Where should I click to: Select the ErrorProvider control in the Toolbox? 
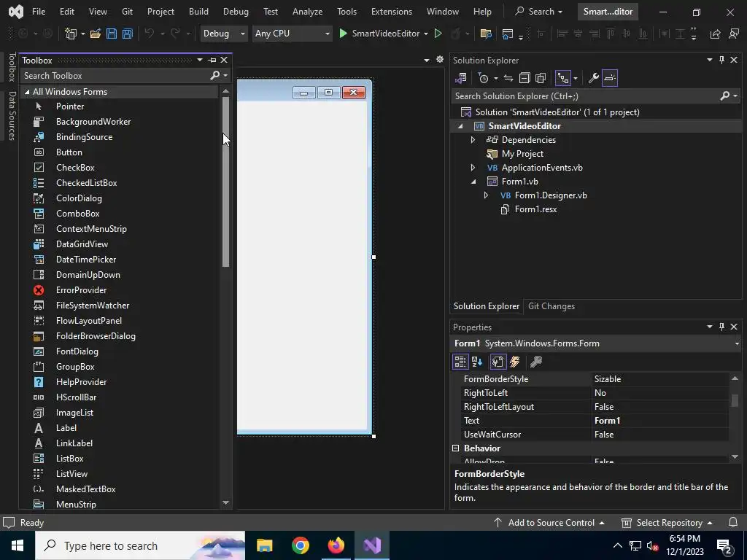point(81,290)
